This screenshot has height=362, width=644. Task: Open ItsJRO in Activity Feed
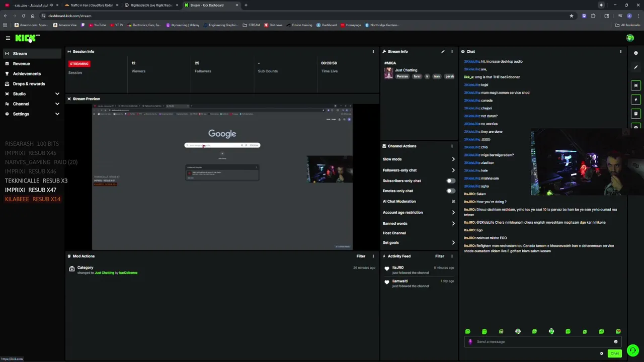tap(398, 267)
